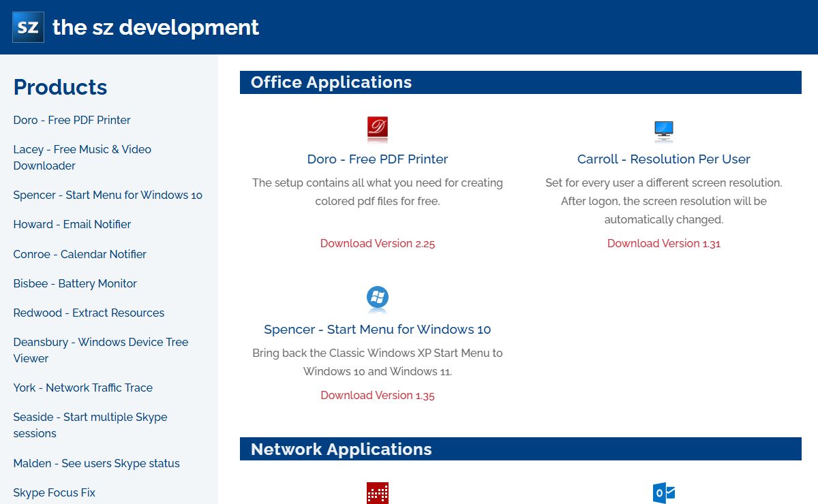Open Bisbee - Battery Monitor from sidebar
This screenshot has width=818, height=504.
click(75, 283)
